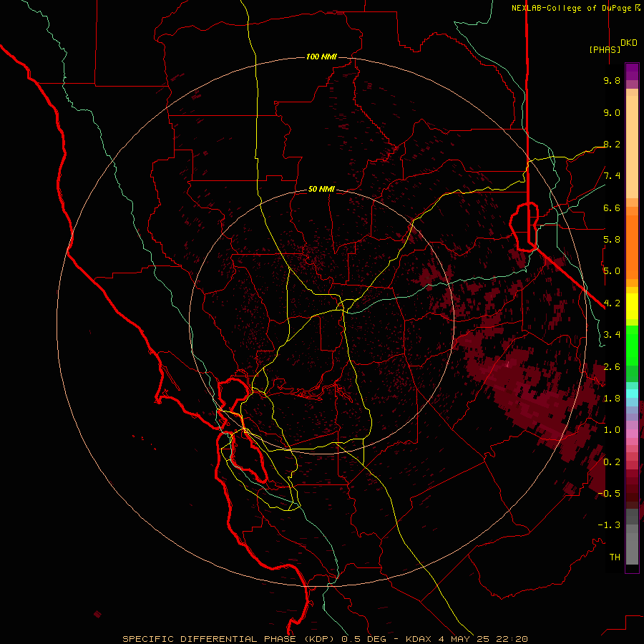Pick the bright green segment of the color bar

click(x=632, y=345)
